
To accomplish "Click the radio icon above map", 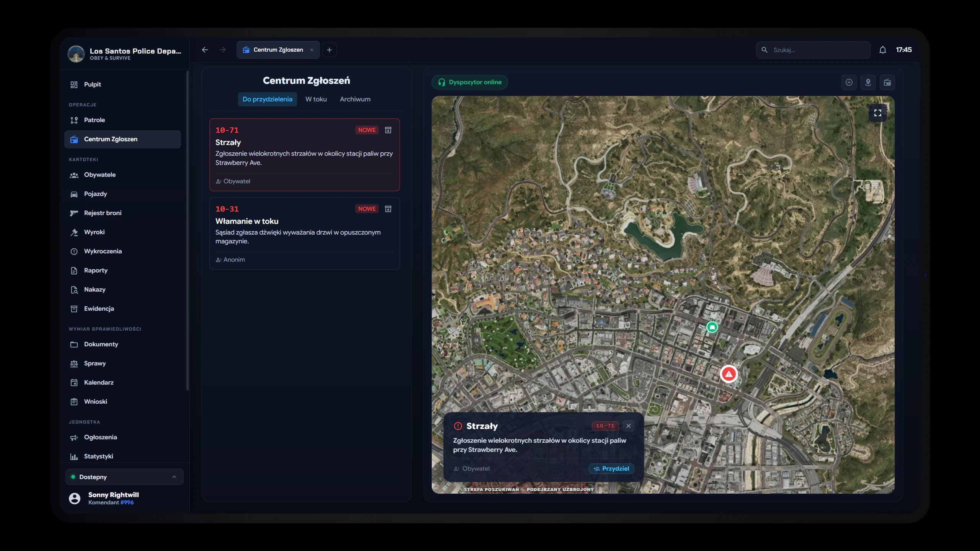I will coord(887,82).
